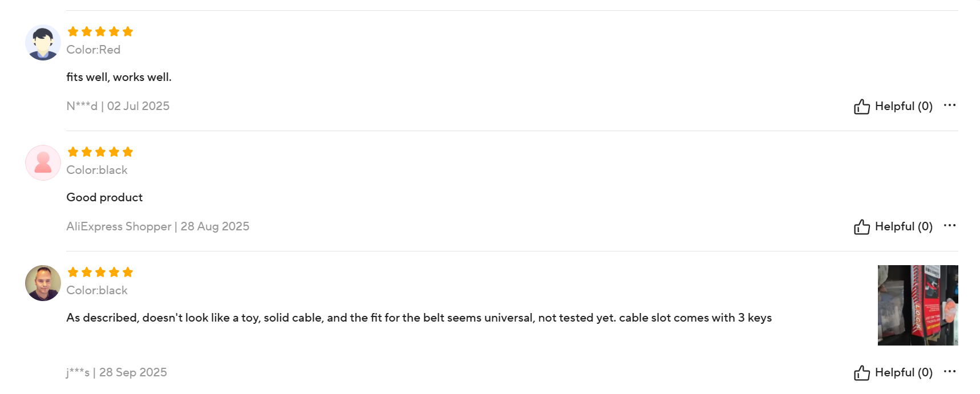This screenshot has width=980, height=394.
Task: Click N***d's cartoon avatar
Action: point(43,43)
